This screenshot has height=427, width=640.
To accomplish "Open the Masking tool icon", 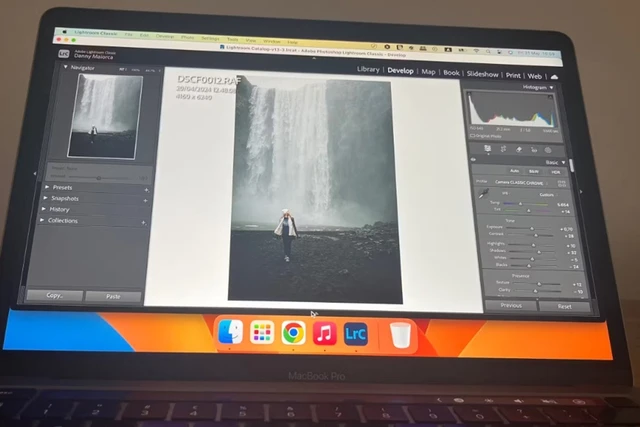I will 547,151.
